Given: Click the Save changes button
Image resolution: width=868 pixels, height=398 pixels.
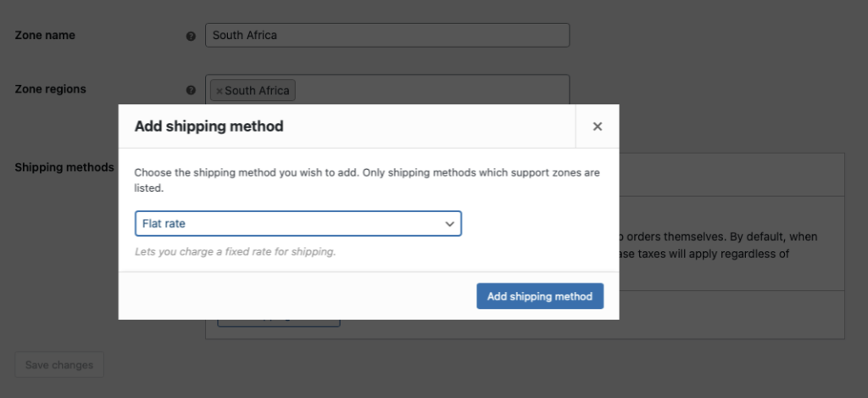Looking at the screenshot, I should click(59, 365).
